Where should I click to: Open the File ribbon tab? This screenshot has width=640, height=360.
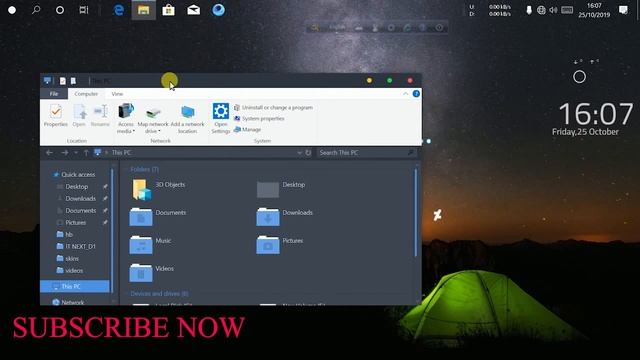click(x=54, y=94)
